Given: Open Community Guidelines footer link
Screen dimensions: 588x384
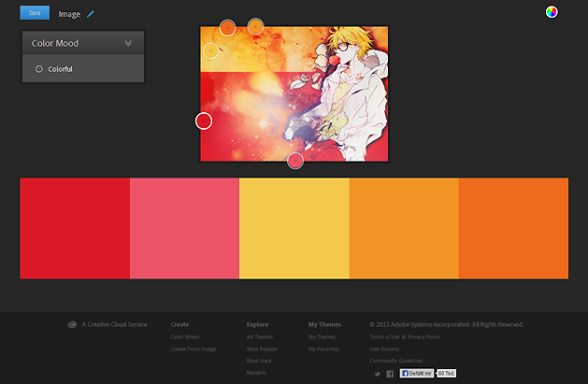Looking at the screenshot, I should [x=396, y=361].
